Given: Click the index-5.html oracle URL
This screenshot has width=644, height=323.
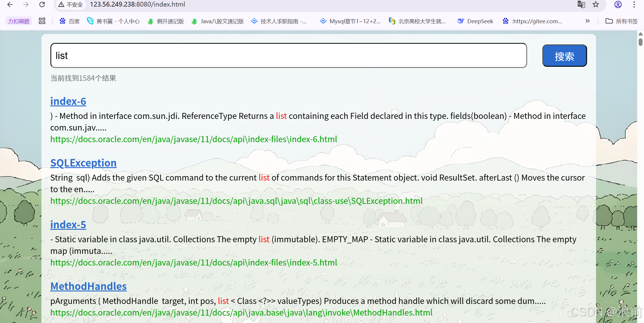Looking at the screenshot, I should [x=193, y=263].
